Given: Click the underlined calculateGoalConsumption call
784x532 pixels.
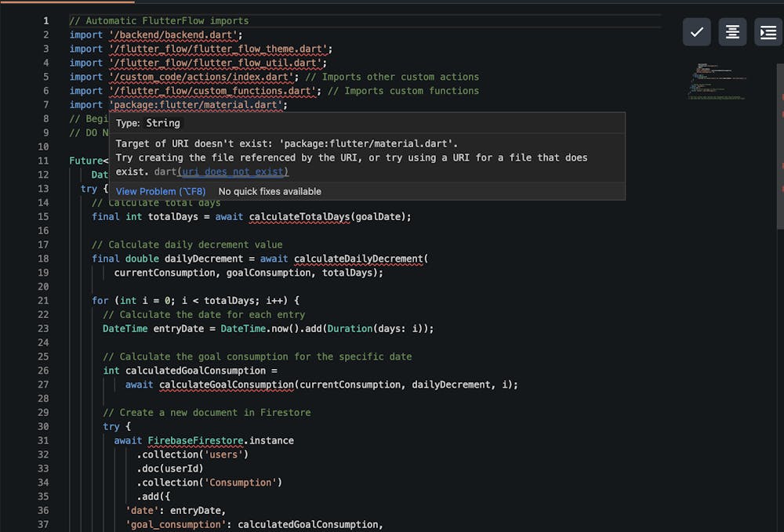Looking at the screenshot, I should (x=227, y=385).
